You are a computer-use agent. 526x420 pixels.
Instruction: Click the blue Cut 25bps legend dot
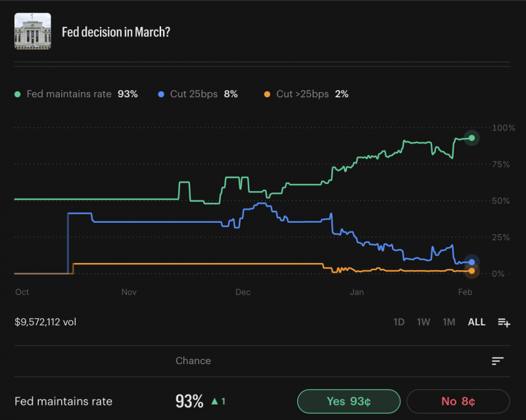pyautogui.click(x=161, y=94)
